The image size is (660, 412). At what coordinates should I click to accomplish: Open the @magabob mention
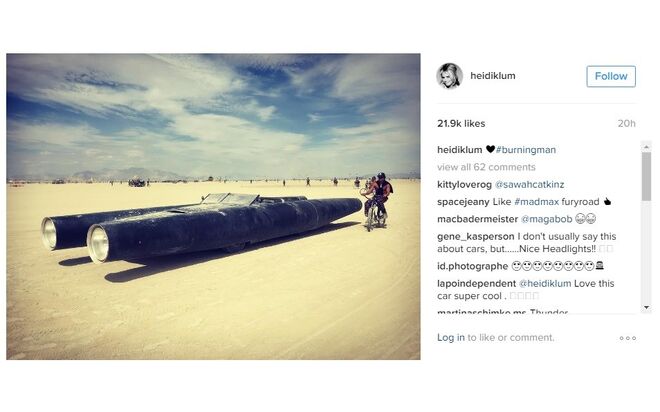pyautogui.click(x=546, y=219)
